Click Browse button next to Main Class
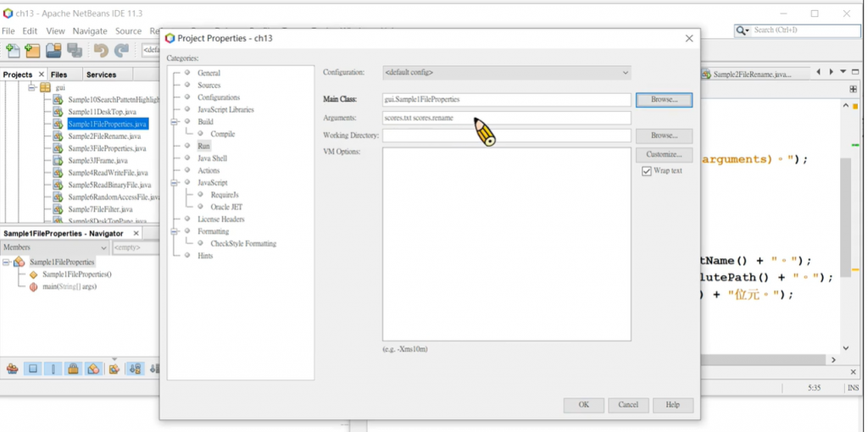The width and height of the screenshot is (868, 432). [664, 100]
